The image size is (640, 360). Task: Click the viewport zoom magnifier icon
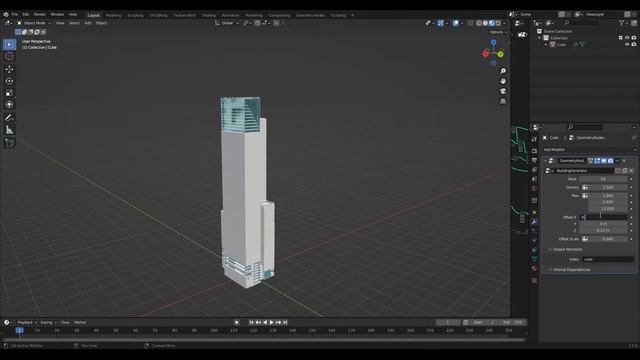pos(503,71)
